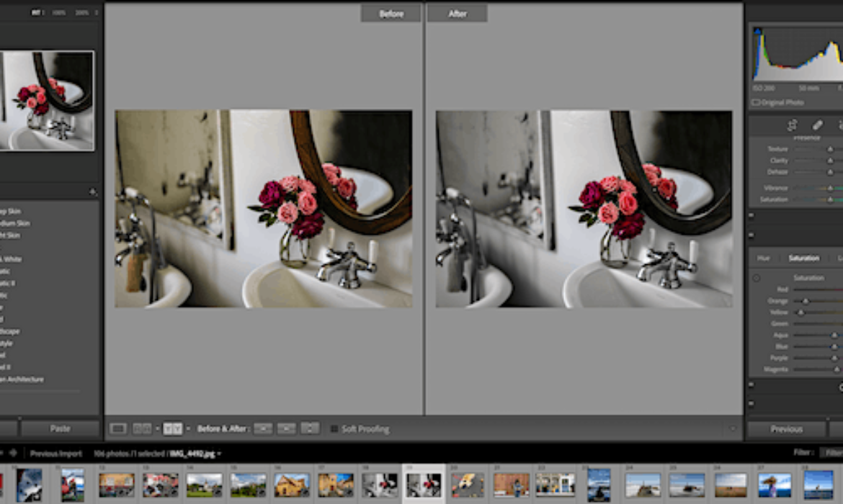The image size is (843, 504).
Task: Click the Aqua saturation slider handle
Action: [x=834, y=336]
